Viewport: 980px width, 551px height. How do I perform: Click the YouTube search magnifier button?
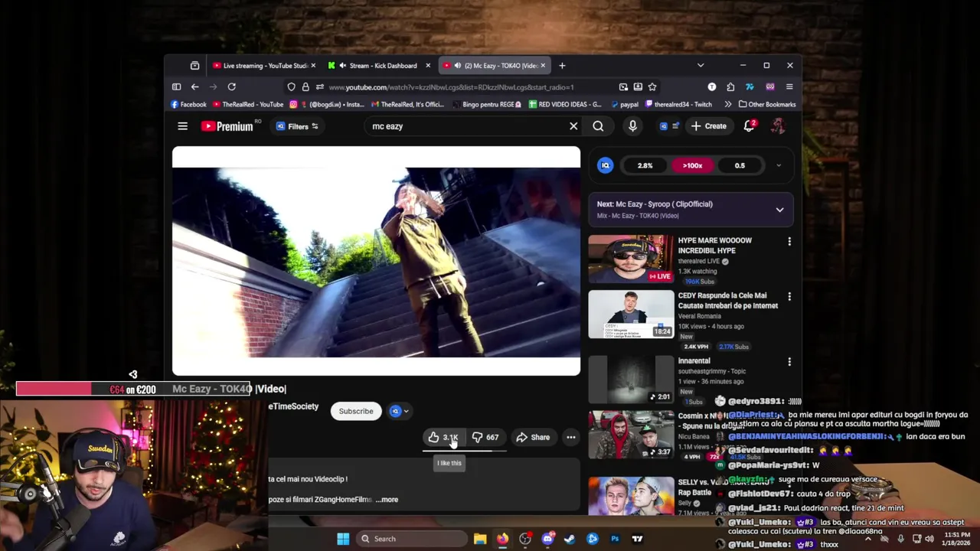pyautogui.click(x=598, y=126)
